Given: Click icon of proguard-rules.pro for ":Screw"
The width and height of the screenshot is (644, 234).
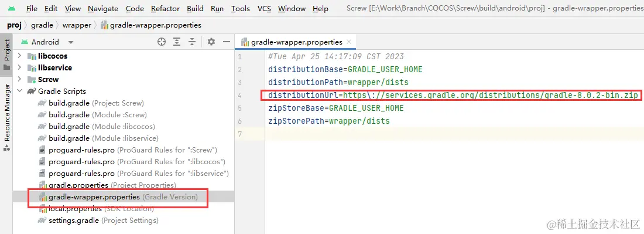Looking at the screenshot, I should click(42, 150).
